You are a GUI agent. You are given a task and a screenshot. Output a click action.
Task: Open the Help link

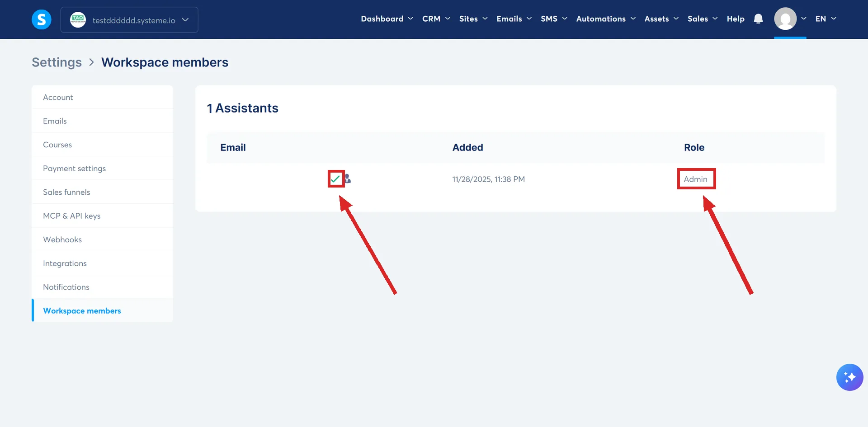click(x=736, y=19)
